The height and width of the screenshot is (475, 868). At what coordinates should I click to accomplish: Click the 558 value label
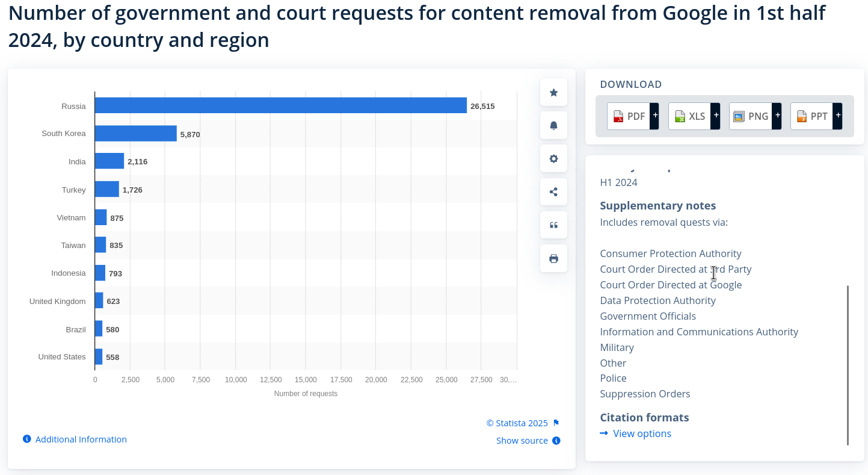[x=112, y=357]
